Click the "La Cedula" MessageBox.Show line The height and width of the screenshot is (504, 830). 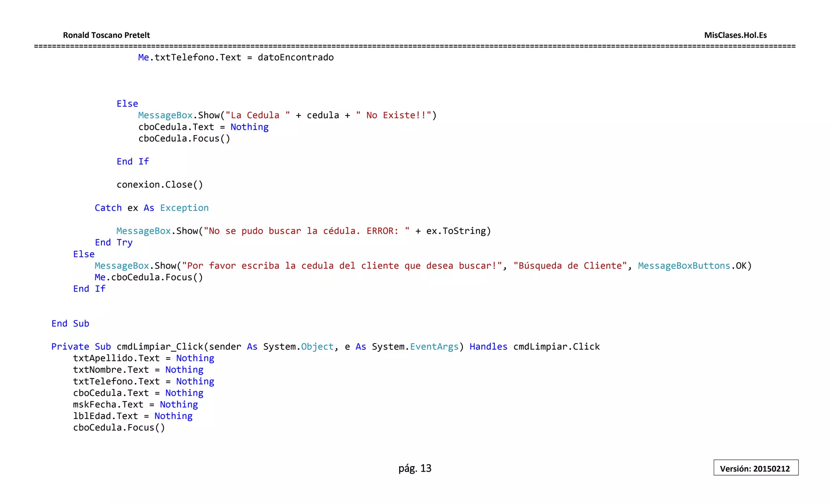click(287, 115)
